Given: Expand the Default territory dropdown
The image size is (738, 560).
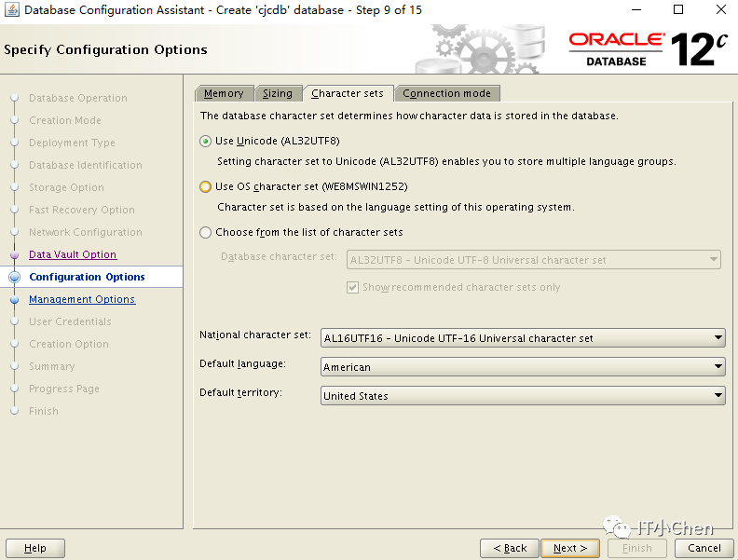Looking at the screenshot, I should pyautogui.click(x=523, y=396).
